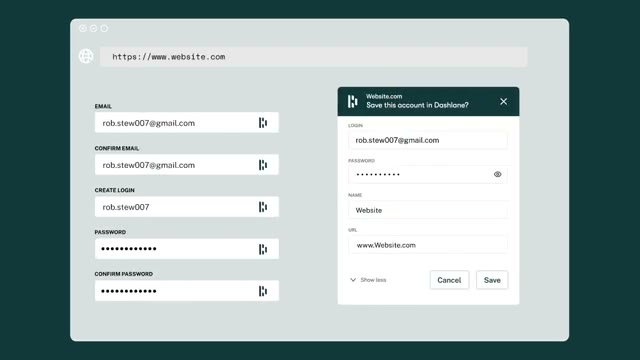Click Dashlane icon in Password field

263,249
